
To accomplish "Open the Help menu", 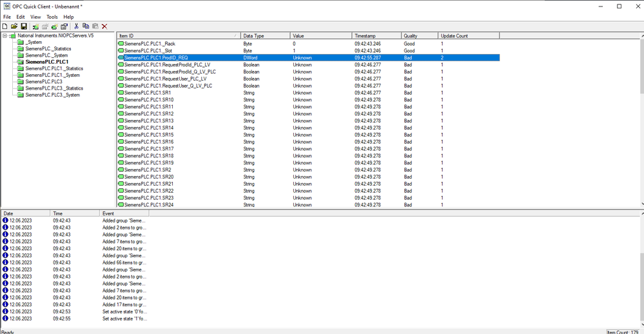I will pos(68,17).
